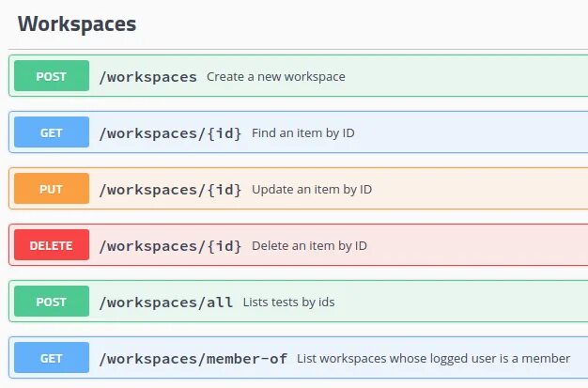The image size is (588, 388).
Task: Click empty area right of 'Lists tests by ids'
Action: (x=460, y=303)
